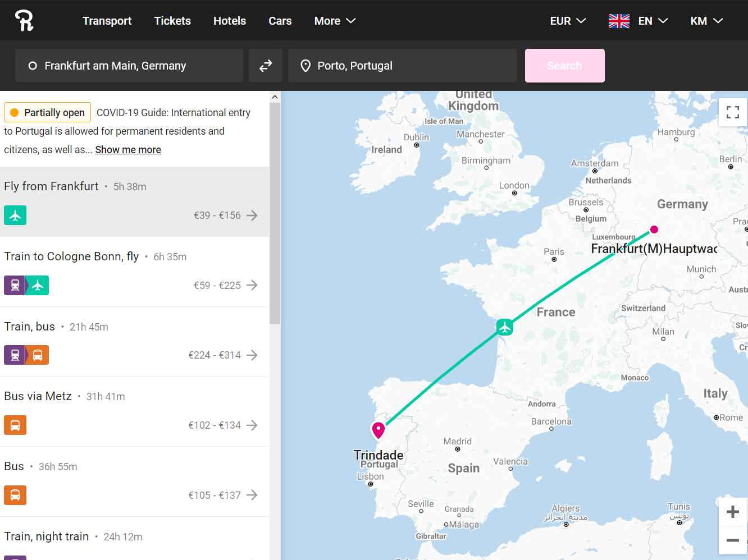Click the combined train and bus icons
This screenshot has height=560, width=748.
click(x=26, y=355)
